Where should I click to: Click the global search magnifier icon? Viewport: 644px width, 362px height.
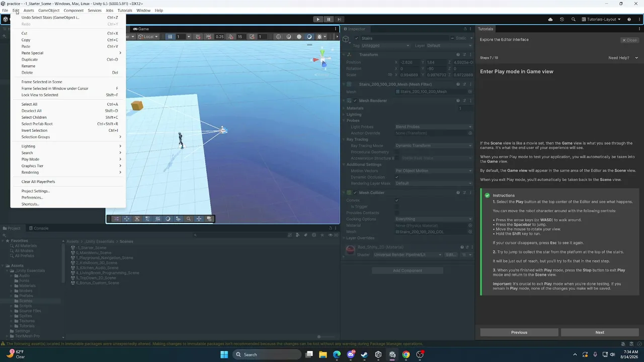click(x=574, y=19)
